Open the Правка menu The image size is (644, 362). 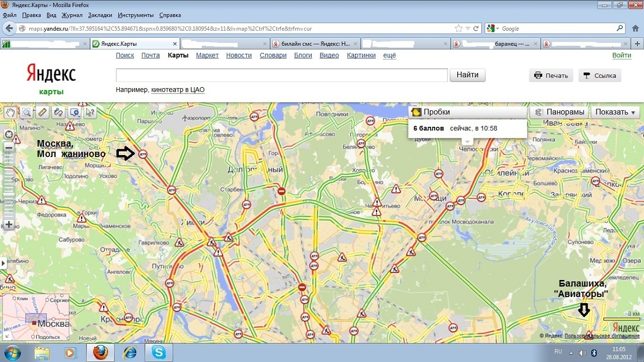(x=32, y=15)
